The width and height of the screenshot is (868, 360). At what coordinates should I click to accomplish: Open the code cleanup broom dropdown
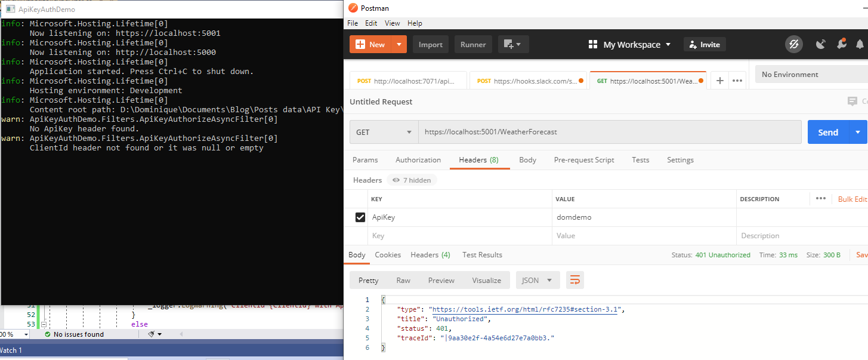[x=154, y=334]
